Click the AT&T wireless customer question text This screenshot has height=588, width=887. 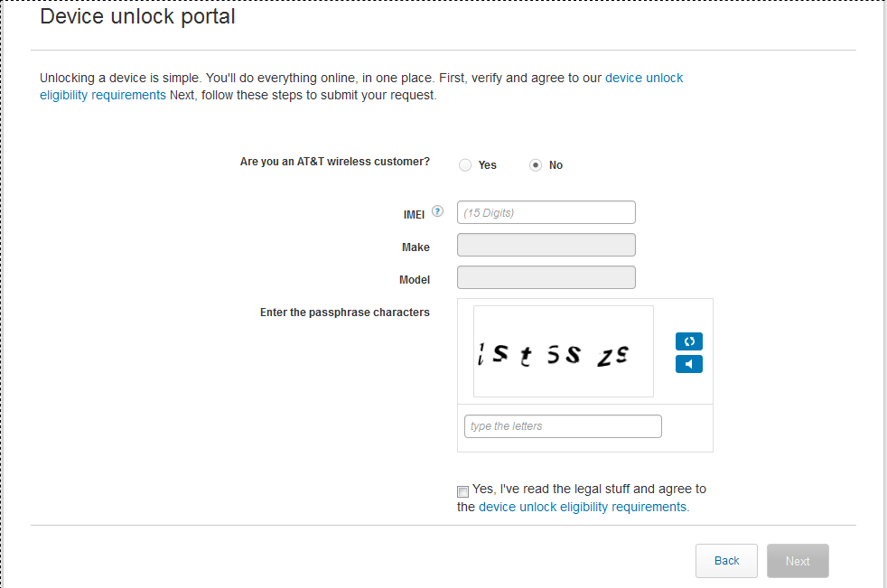pyautogui.click(x=335, y=162)
